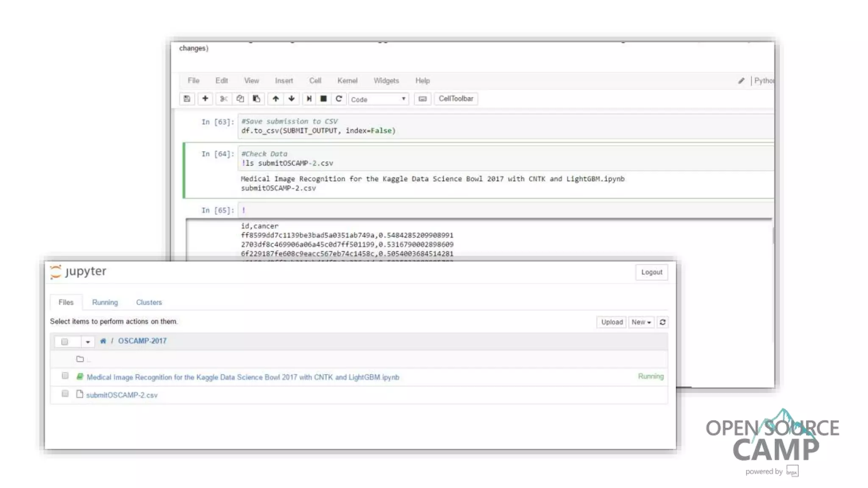Open the Kernel menu
868x488 pixels.
pos(347,80)
